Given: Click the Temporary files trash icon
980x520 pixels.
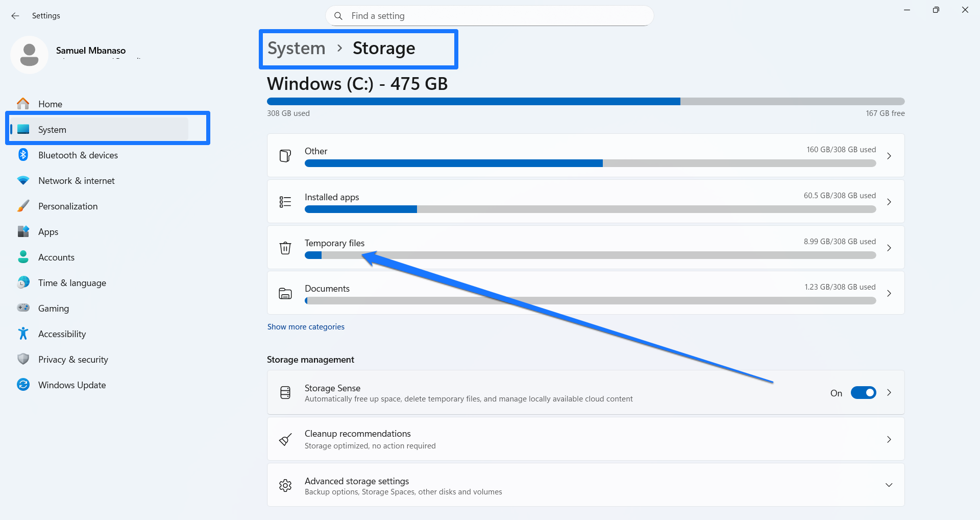Looking at the screenshot, I should pos(285,248).
